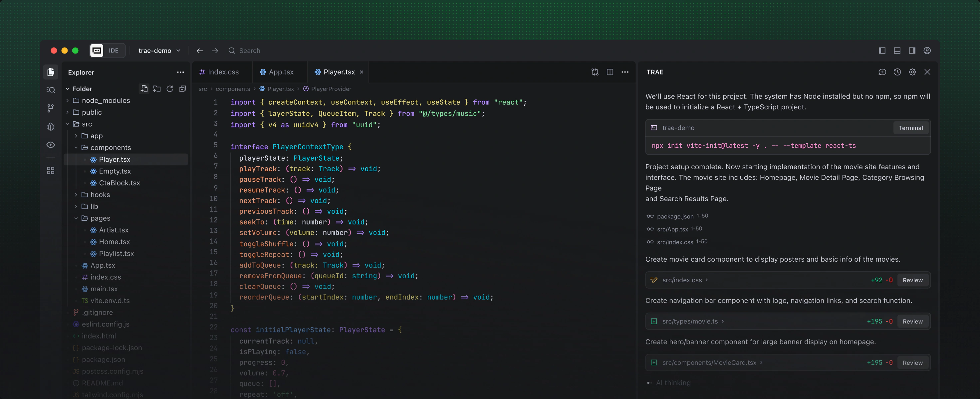980x399 pixels.
Task: Collapse all folders in explorer
Action: tap(183, 88)
